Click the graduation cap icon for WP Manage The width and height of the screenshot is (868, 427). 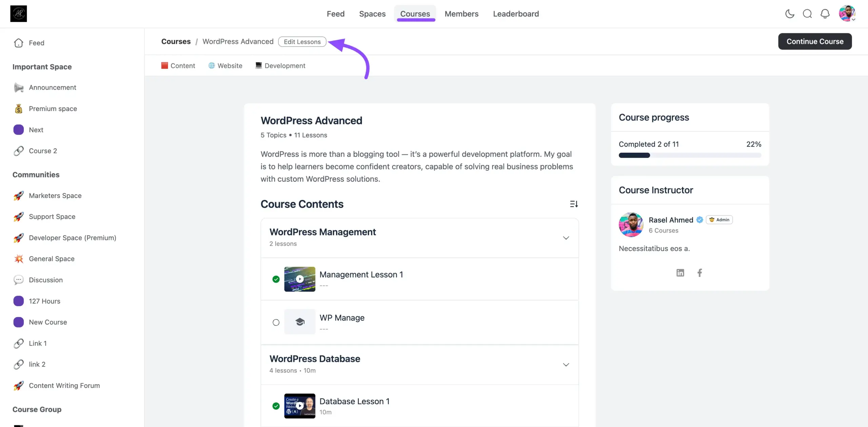pos(300,322)
